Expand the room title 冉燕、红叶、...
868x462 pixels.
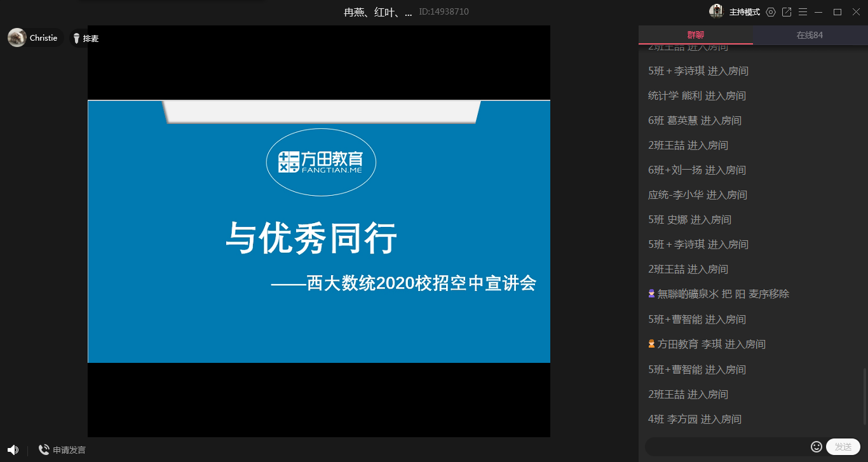point(377,12)
